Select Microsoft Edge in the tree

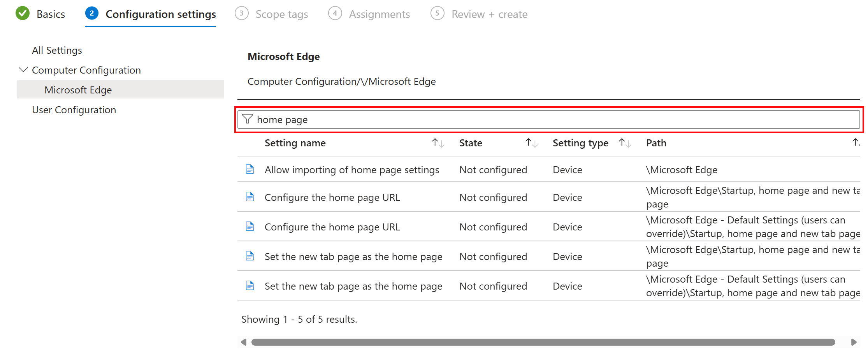[121, 90]
